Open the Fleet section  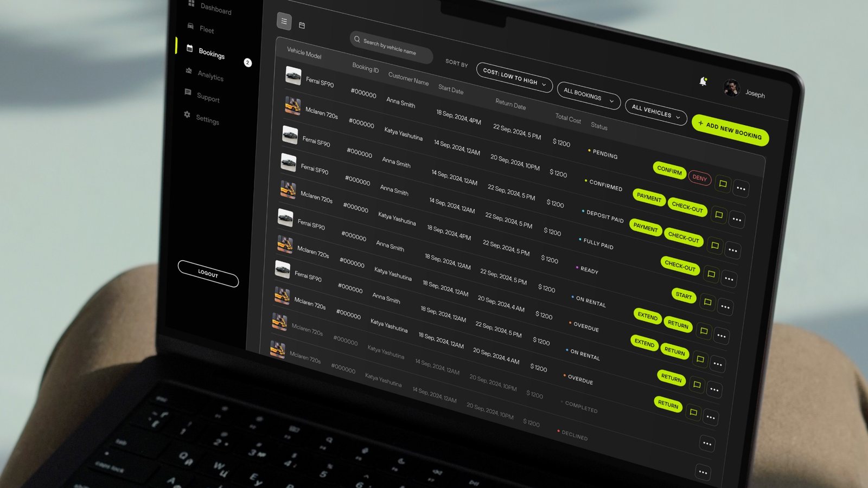[x=201, y=28]
